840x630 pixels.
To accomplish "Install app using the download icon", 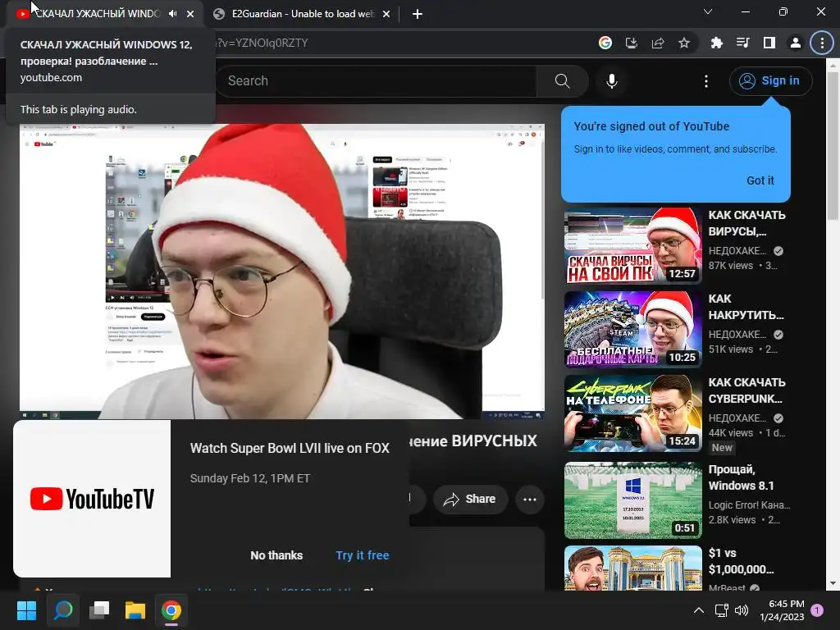I will coord(632,43).
